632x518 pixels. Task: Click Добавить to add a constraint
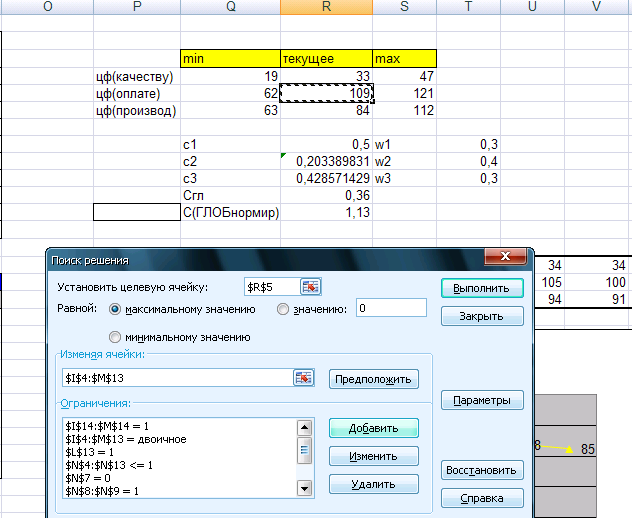[x=373, y=427]
